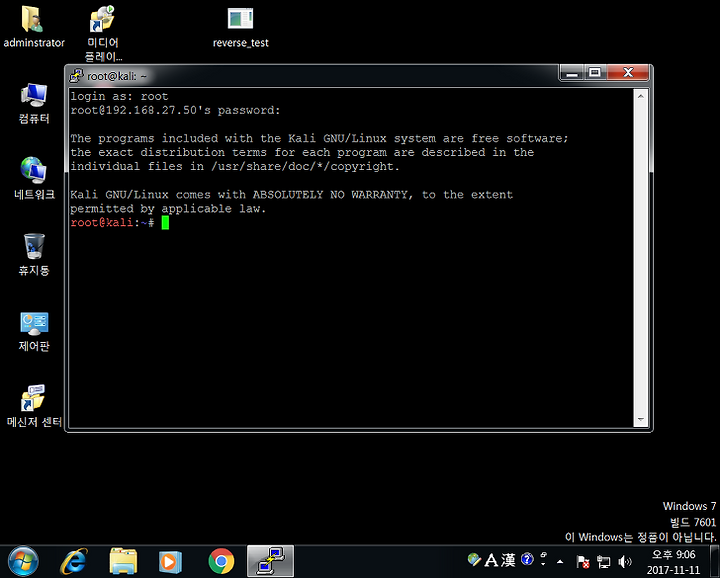Click the language bar globe icon
The image size is (720, 578).
[474, 559]
